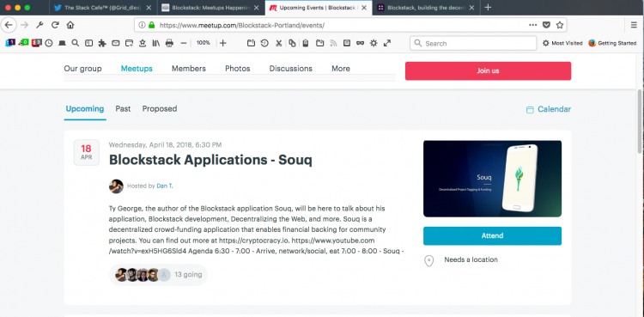This screenshot has width=644, height=317.
Task: Switch to Blockstack: Meetups Happening tab
Action: 211,8
